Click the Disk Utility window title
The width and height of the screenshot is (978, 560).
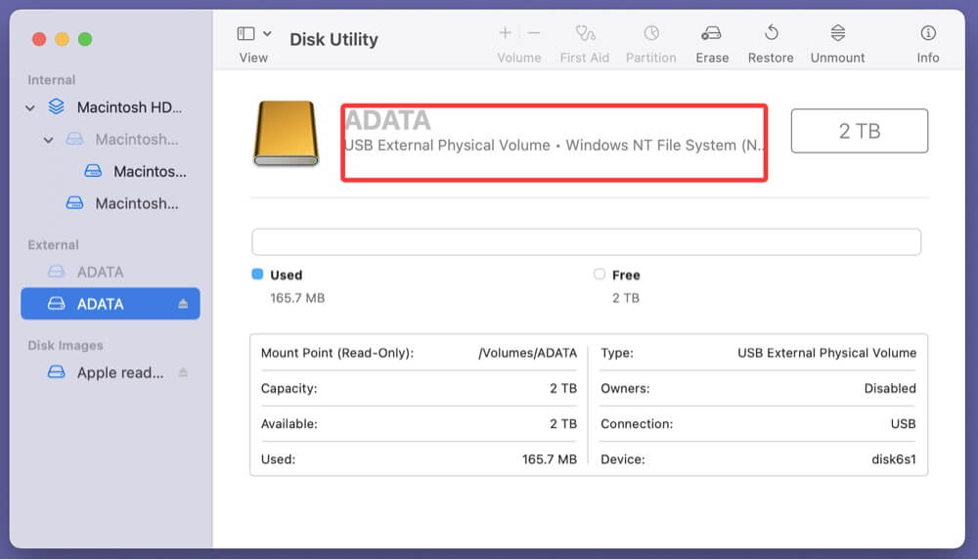(x=333, y=39)
